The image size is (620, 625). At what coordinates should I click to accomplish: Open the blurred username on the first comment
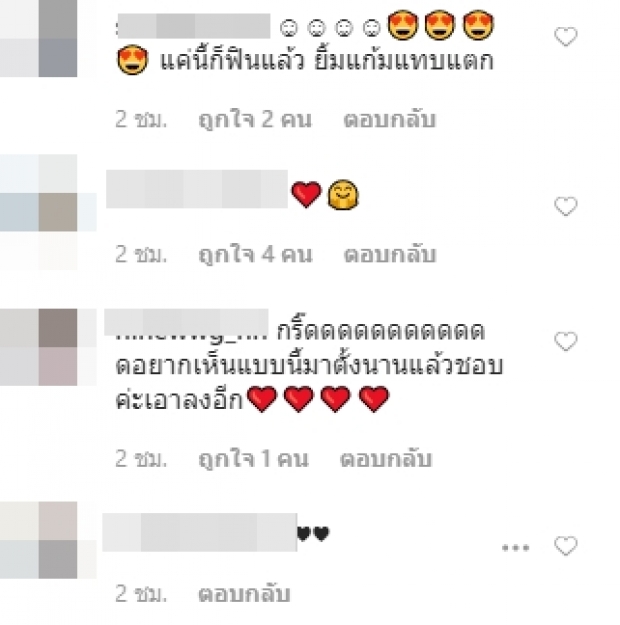click(x=194, y=26)
